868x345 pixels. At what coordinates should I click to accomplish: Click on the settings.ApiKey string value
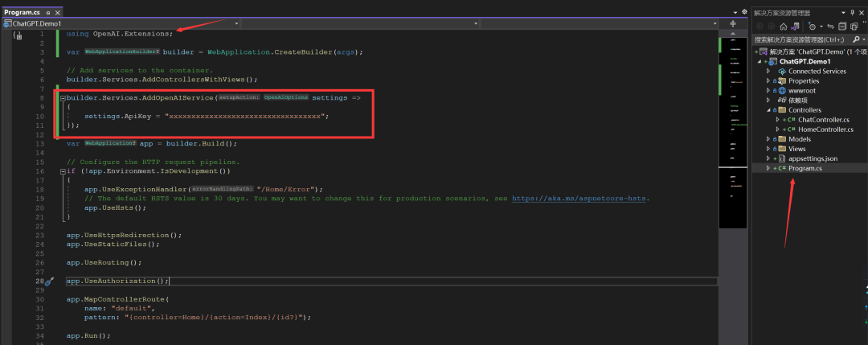pyautogui.click(x=246, y=117)
